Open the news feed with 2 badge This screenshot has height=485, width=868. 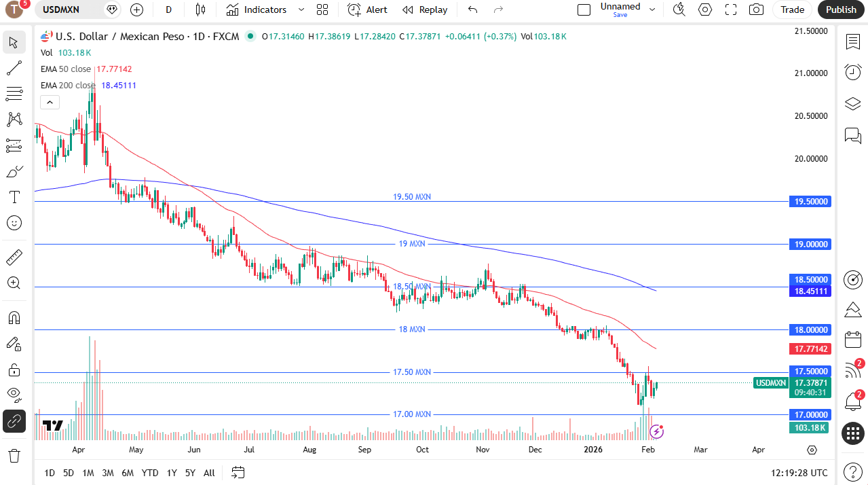point(853,370)
